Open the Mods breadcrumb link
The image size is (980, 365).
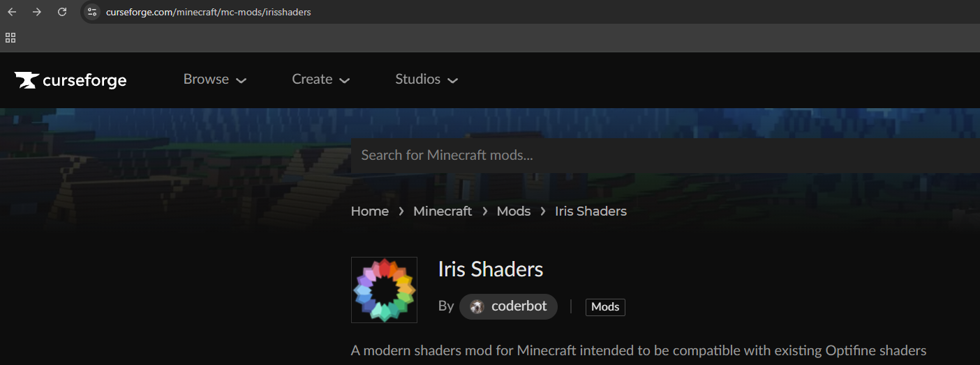click(514, 211)
